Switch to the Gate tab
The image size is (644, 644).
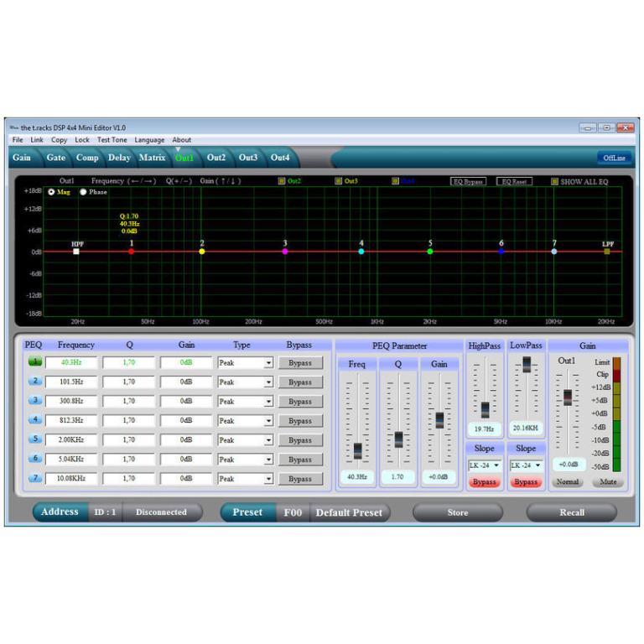[x=56, y=158]
